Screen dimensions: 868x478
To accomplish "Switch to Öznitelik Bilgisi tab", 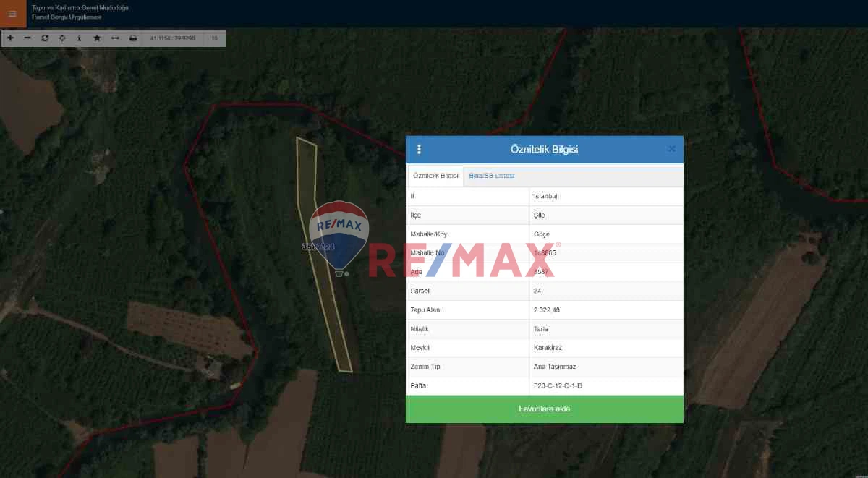I will 435,176.
